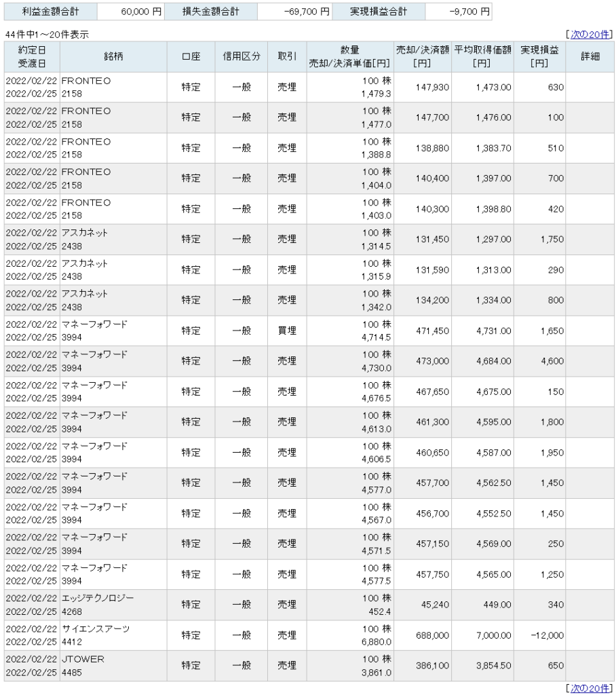Select the 1,750 realized profit cell

coord(539,240)
